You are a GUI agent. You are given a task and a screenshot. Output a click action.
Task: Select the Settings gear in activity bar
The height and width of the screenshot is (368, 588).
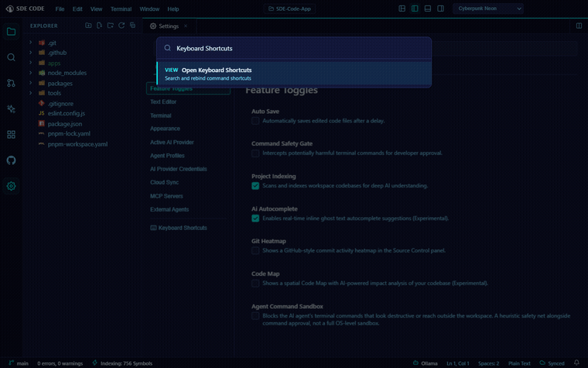point(11,186)
